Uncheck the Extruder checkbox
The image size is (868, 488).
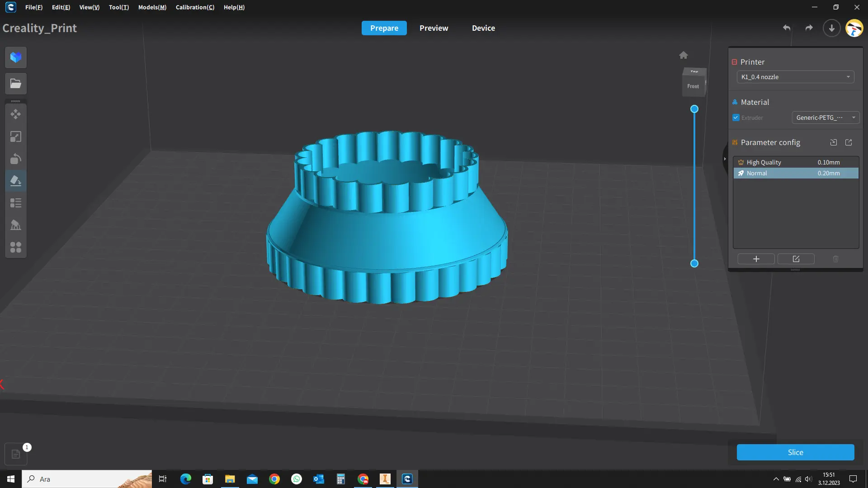(736, 117)
